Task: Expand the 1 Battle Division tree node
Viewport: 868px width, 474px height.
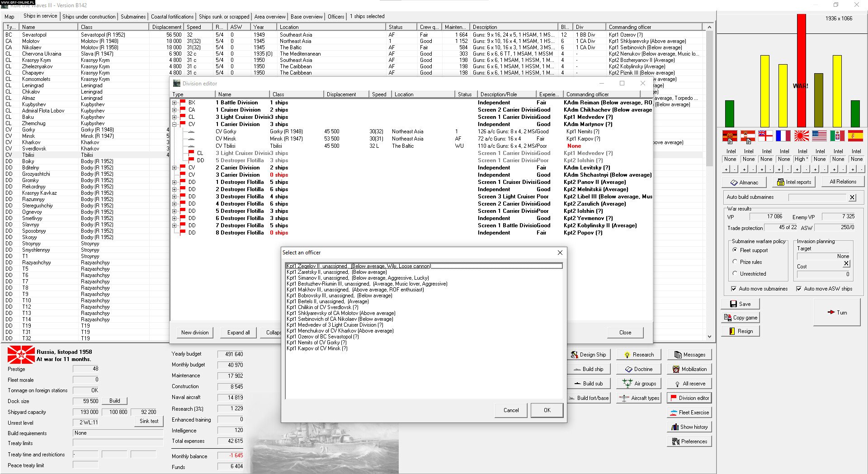Action: [x=175, y=103]
